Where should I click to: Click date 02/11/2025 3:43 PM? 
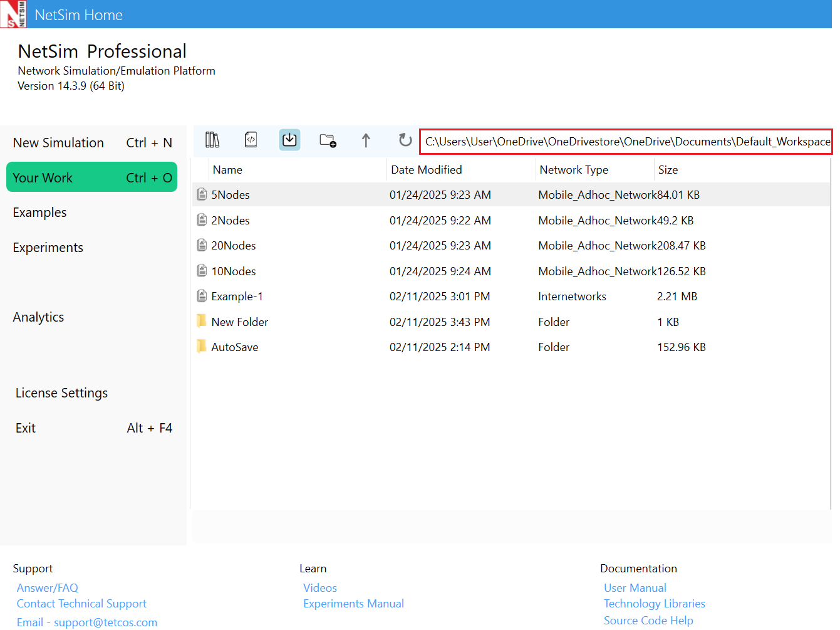(440, 322)
